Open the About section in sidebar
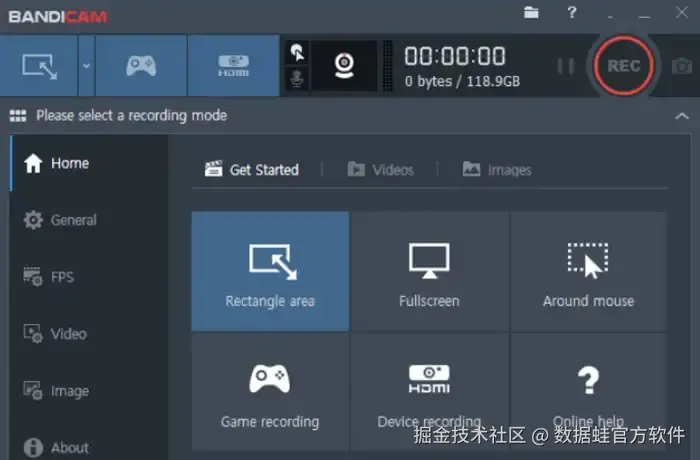Image resolution: width=700 pixels, height=460 pixels. pos(89,447)
